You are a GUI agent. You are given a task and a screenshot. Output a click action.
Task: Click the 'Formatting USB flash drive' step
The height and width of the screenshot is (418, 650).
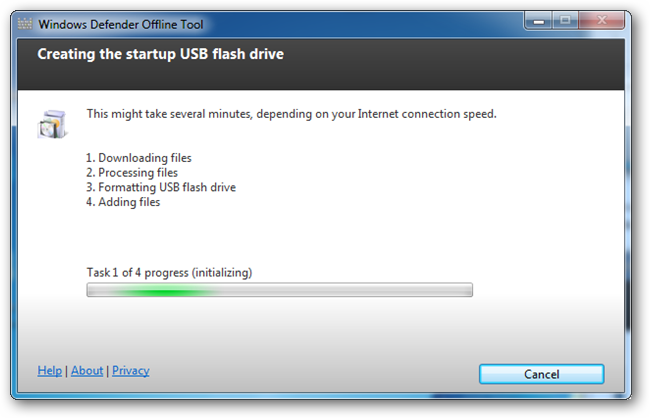161,187
